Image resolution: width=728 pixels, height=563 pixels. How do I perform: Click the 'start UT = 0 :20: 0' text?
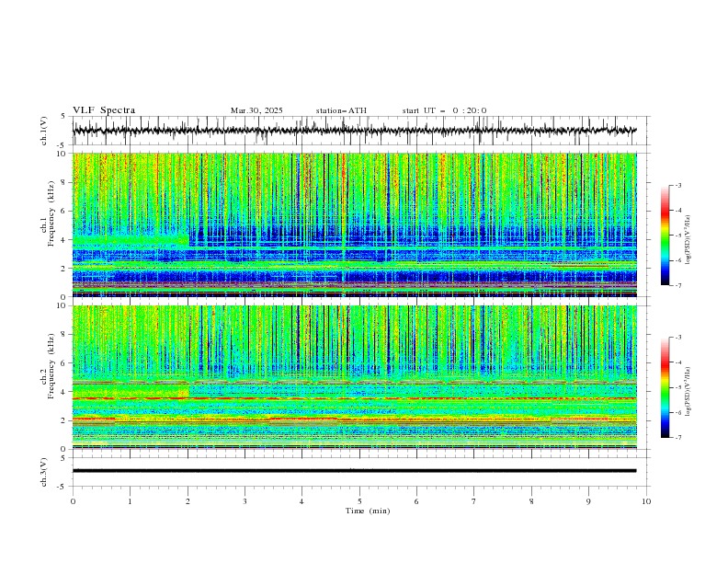pos(444,110)
